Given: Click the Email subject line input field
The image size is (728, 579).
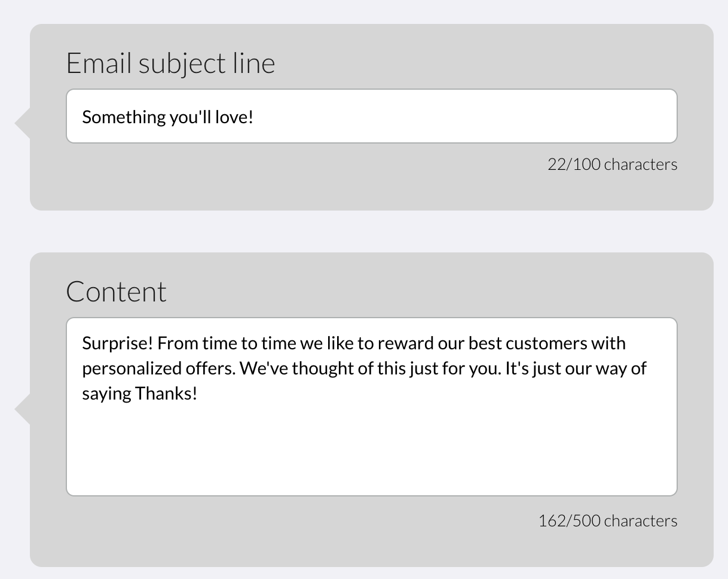Looking at the screenshot, I should coord(371,117).
